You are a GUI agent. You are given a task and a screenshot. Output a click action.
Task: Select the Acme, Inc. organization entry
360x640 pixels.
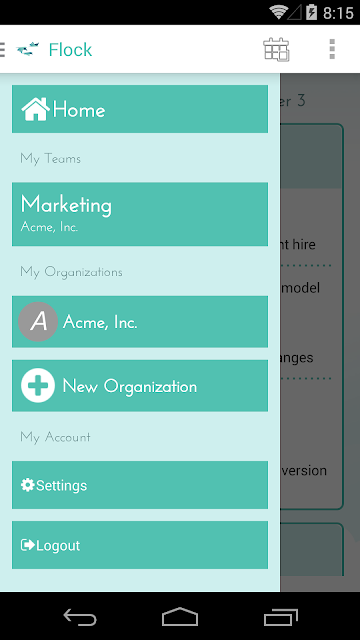click(140, 322)
